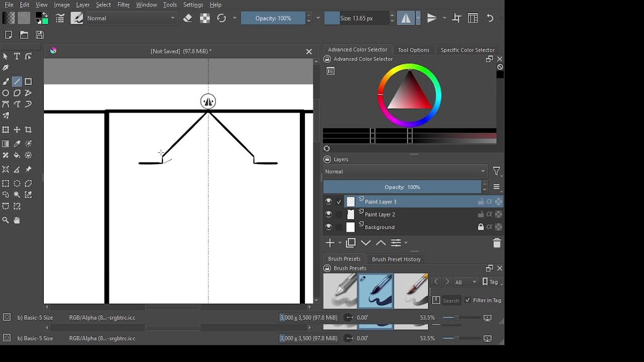644x362 pixels.
Task: Select the Gradient tool in the toolbox
Action: 6,144
